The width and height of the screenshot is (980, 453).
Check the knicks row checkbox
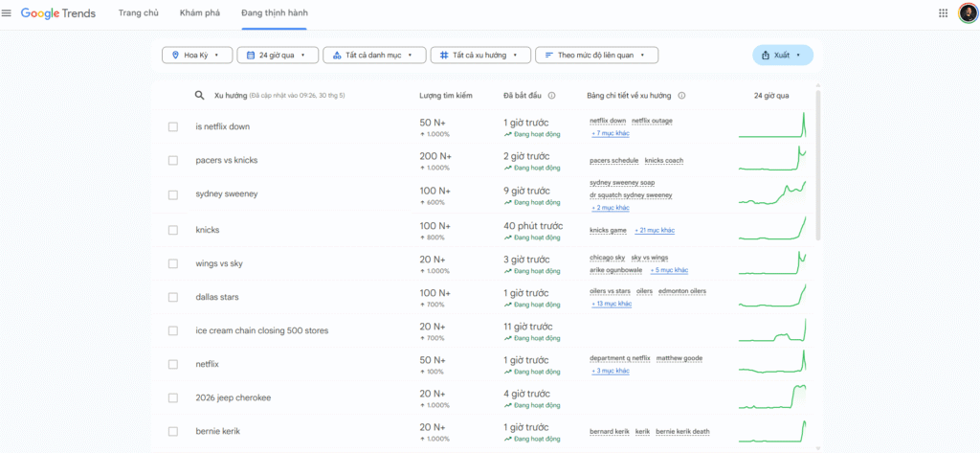click(173, 230)
